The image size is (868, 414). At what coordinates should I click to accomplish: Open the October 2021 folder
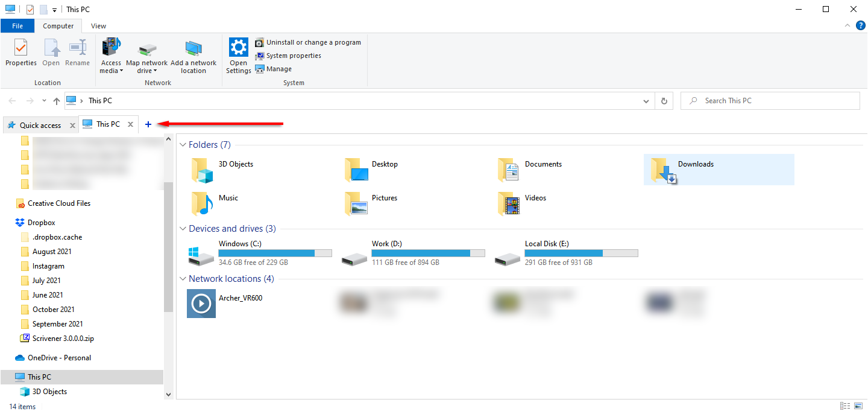(x=54, y=310)
